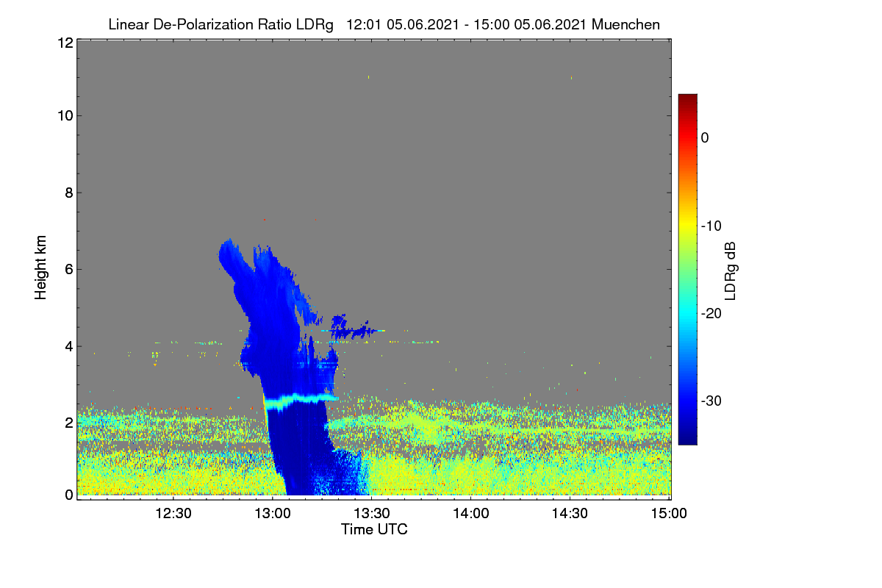Click the date range "12:01 05.06.2021 - 15:00 05.06.2021"
The image size is (882, 588).
pyautogui.click(x=466, y=25)
